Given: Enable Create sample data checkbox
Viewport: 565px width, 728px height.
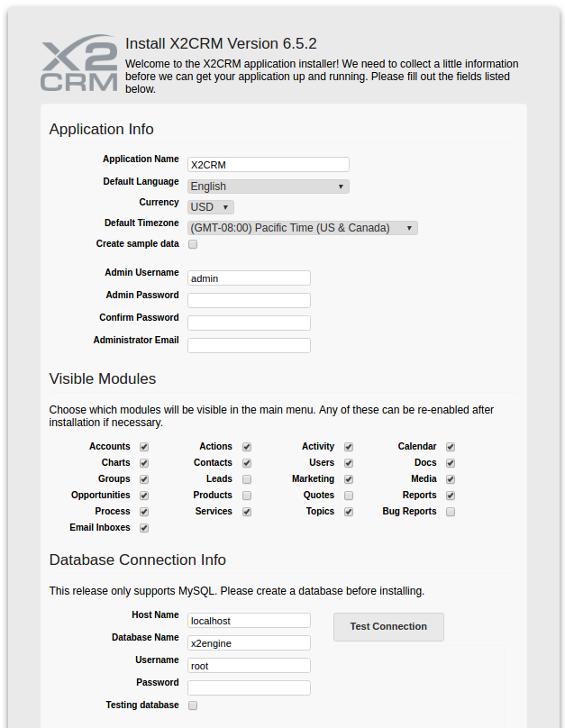Looking at the screenshot, I should 193,244.
